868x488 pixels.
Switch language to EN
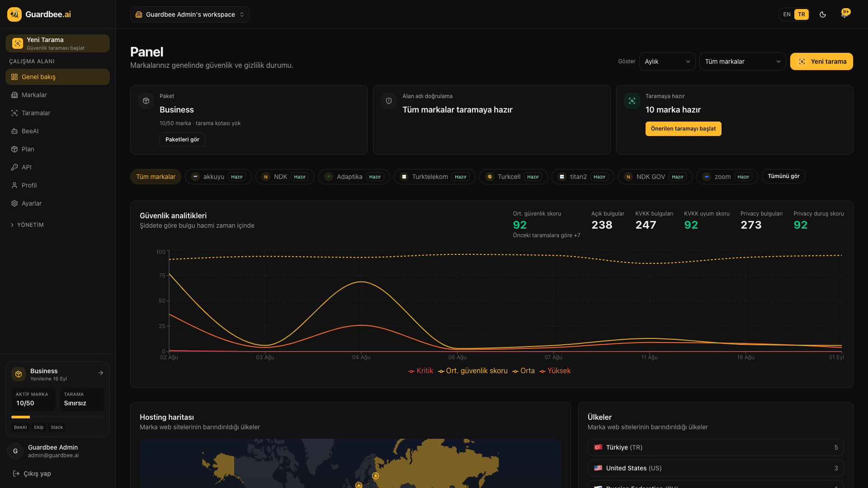pyautogui.click(x=787, y=14)
